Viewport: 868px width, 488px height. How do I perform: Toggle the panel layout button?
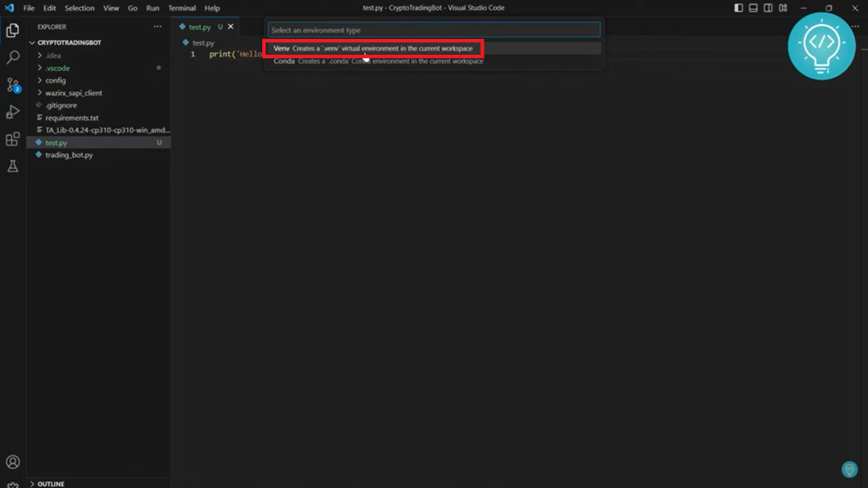[753, 7]
